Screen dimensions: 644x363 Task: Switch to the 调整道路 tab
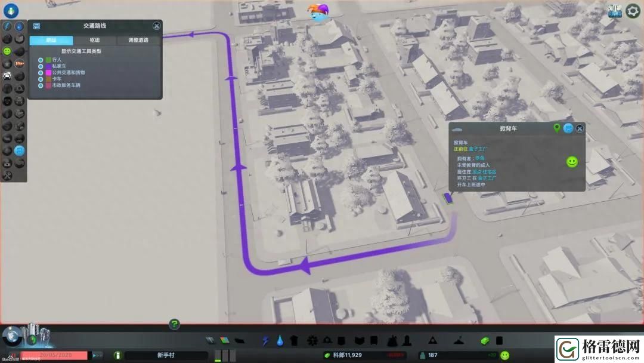click(138, 40)
